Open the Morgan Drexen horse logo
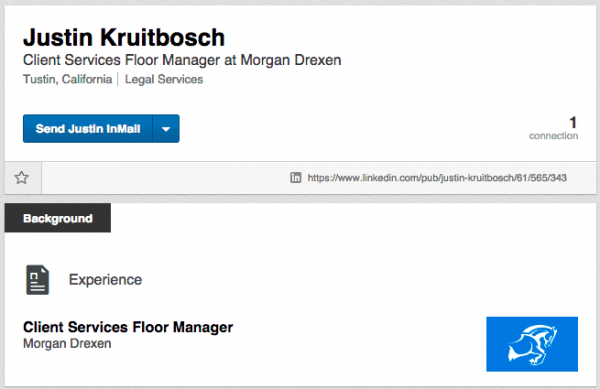This screenshot has width=600, height=389. [x=532, y=344]
